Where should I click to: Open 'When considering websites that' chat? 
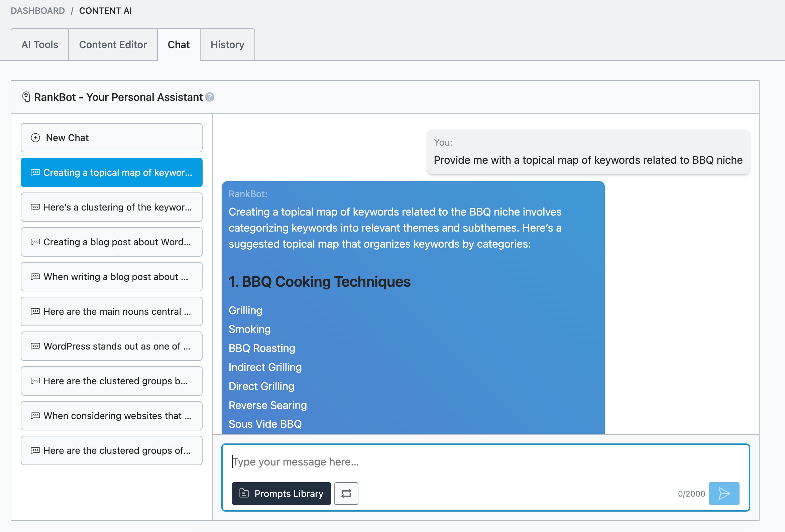coord(111,416)
